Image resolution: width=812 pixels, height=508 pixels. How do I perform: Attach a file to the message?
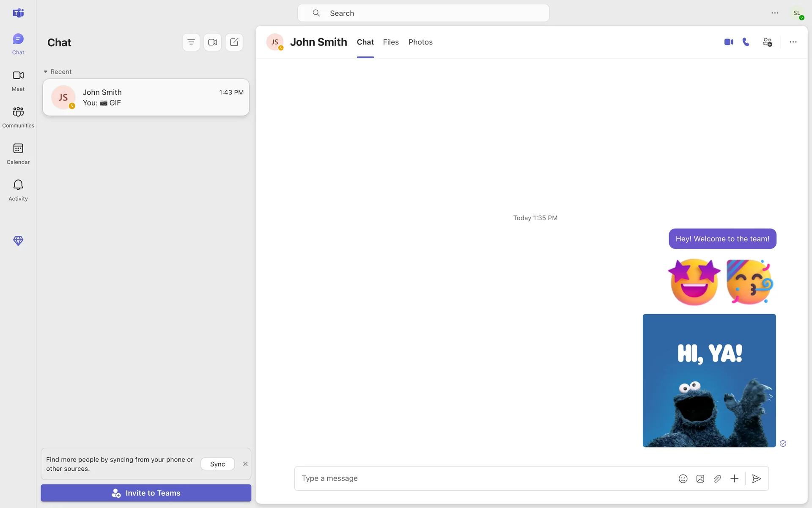717,478
